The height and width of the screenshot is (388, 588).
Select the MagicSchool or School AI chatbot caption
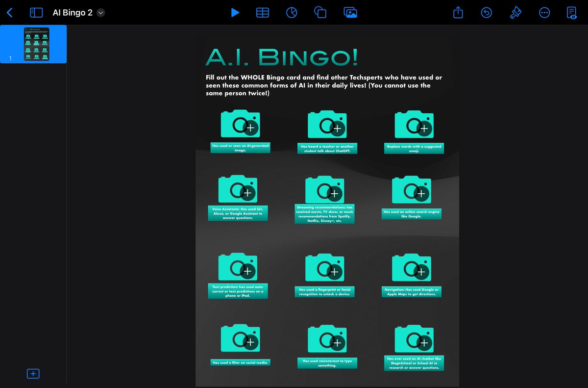pyautogui.click(x=414, y=363)
